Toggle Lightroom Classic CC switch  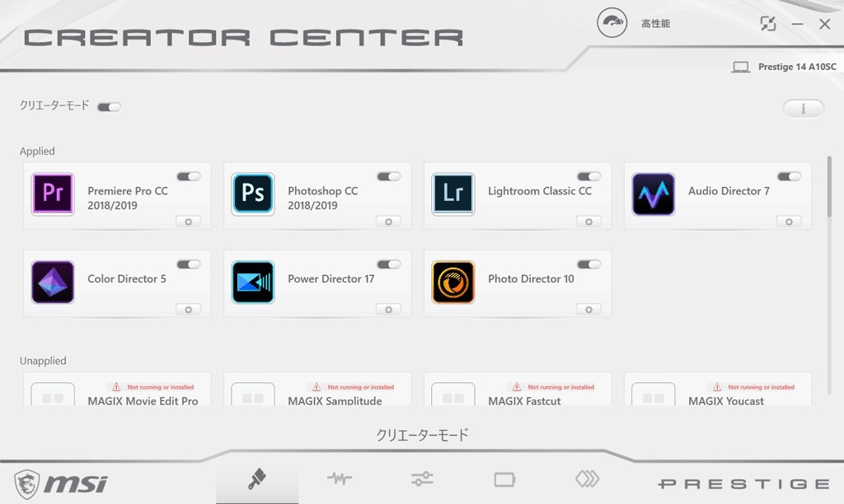tap(588, 176)
